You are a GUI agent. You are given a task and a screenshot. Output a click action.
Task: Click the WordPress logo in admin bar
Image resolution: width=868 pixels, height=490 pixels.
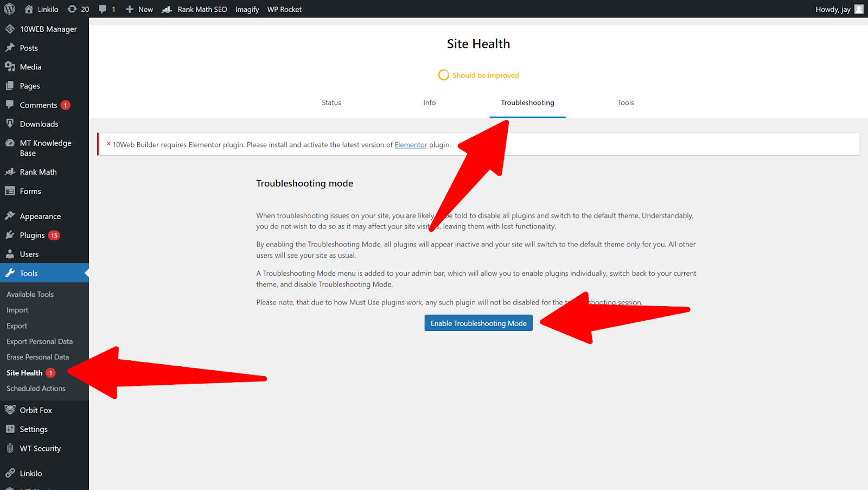[9, 9]
